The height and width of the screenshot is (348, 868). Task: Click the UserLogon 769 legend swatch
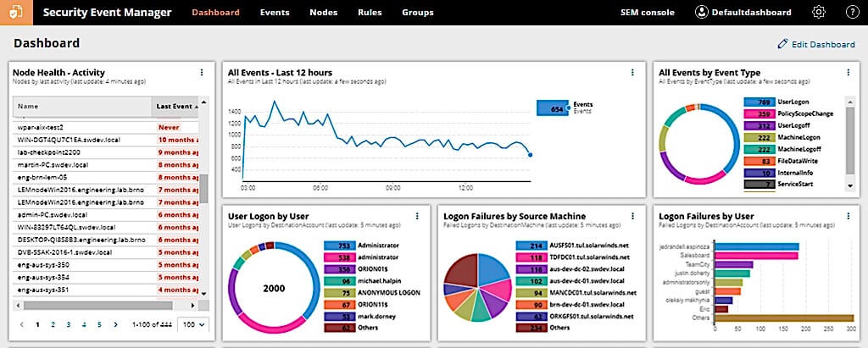point(759,102)
